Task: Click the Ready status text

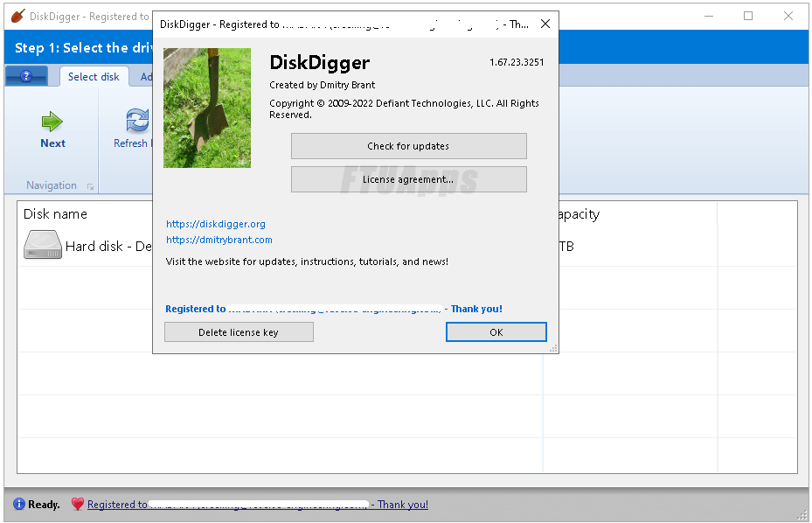Action: point(44,505)
